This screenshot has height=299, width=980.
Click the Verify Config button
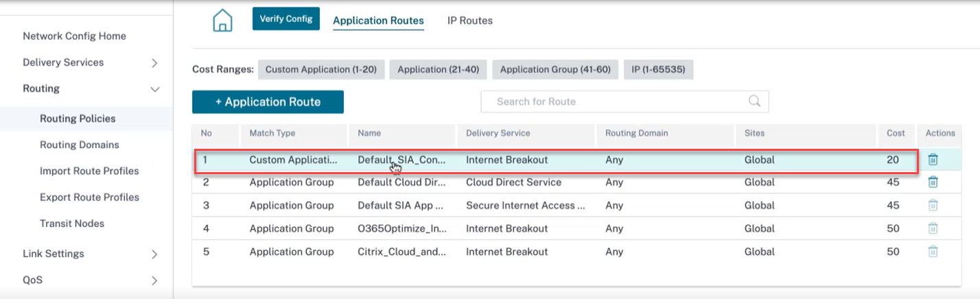point(286,19)
